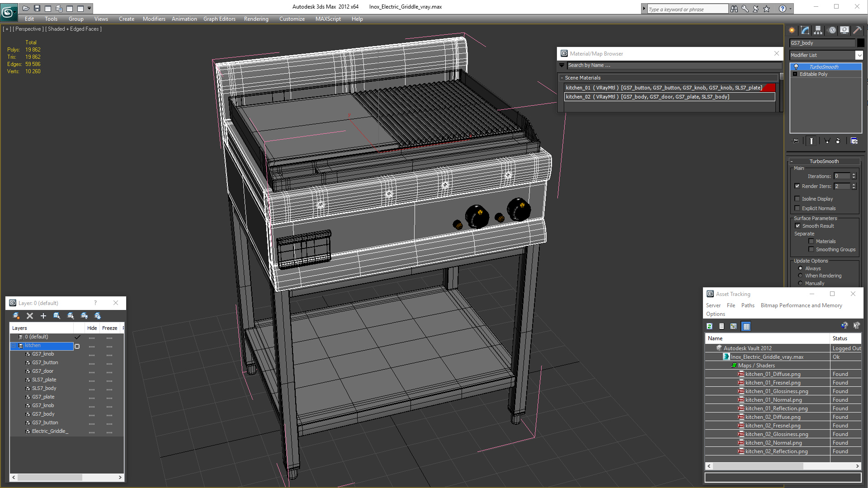Open the Modify command panel tab

pos(805,30)
